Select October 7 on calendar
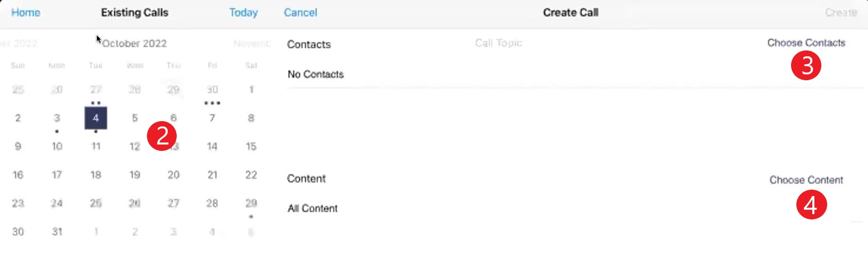The image size is (868, 255). [x=212, y=118]
